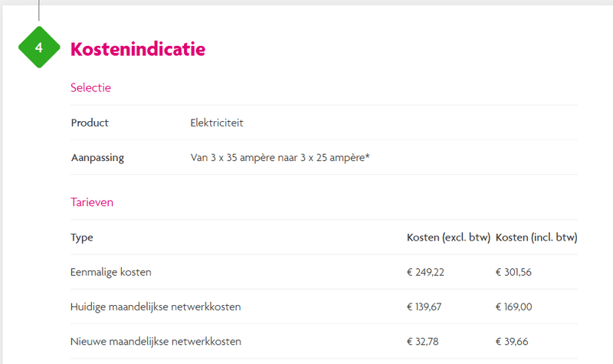
Task: Select the Nieuwe maandelijkse netwerkkosten label
Action: (156, 342)
